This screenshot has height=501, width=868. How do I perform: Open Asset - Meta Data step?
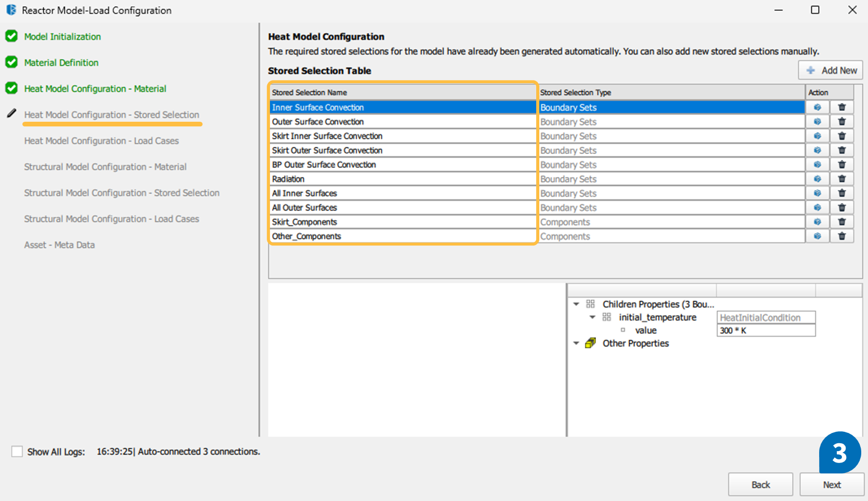[59, 245]
